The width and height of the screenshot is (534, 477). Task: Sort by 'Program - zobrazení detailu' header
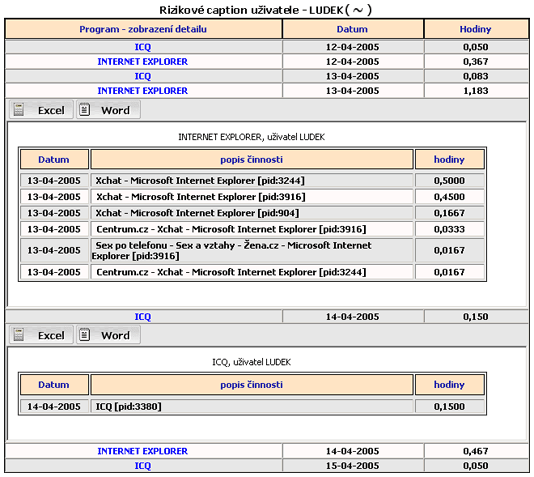click(143, 29)
